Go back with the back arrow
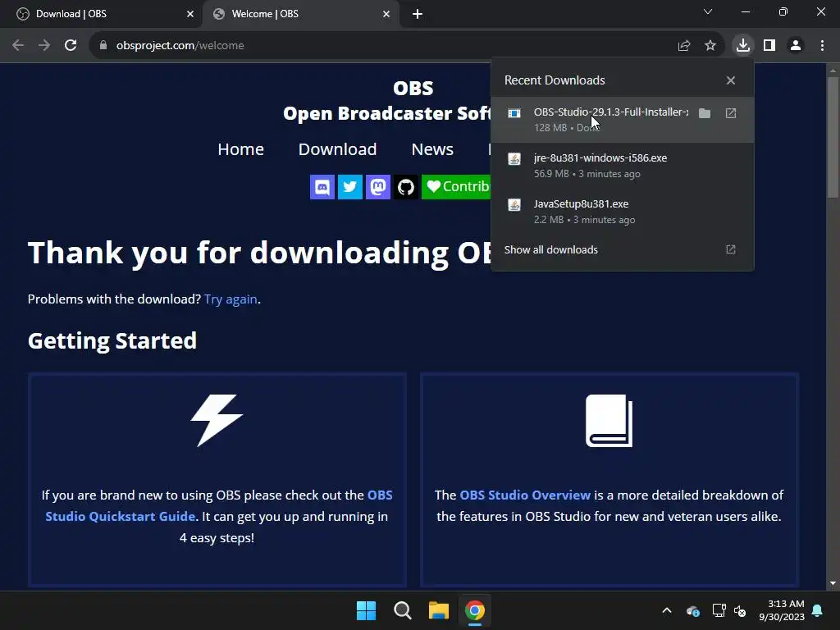 (18, 46)
